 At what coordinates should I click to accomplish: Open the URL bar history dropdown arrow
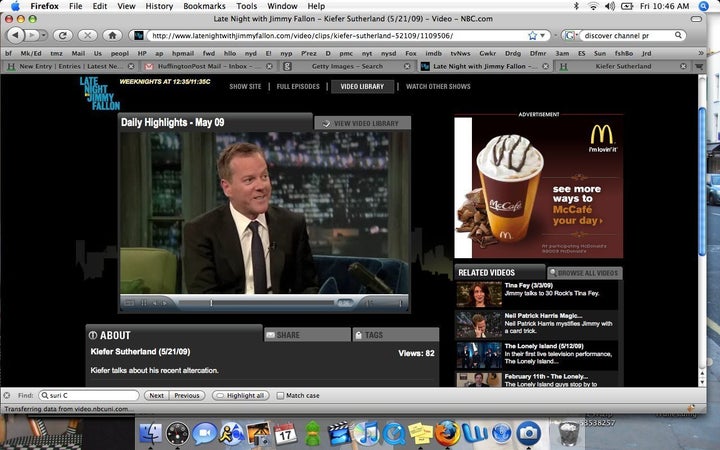(542, 35)
